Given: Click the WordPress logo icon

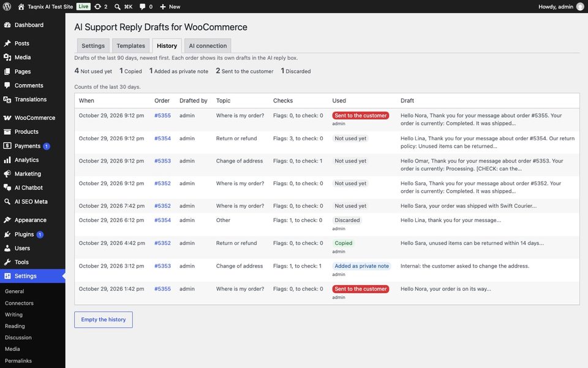Looking at the screenshot, I should click(x=7, y=6).
